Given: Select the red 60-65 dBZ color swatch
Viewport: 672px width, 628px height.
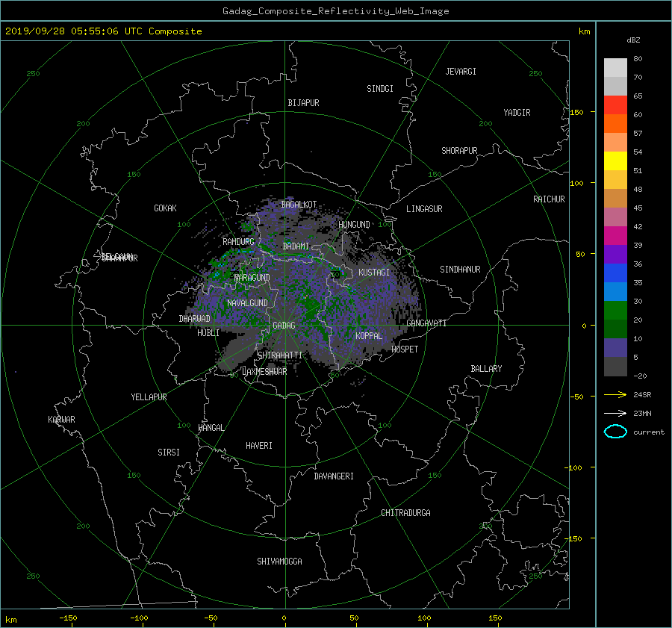Looking at the screenshot, I should [x=615, y=105].
